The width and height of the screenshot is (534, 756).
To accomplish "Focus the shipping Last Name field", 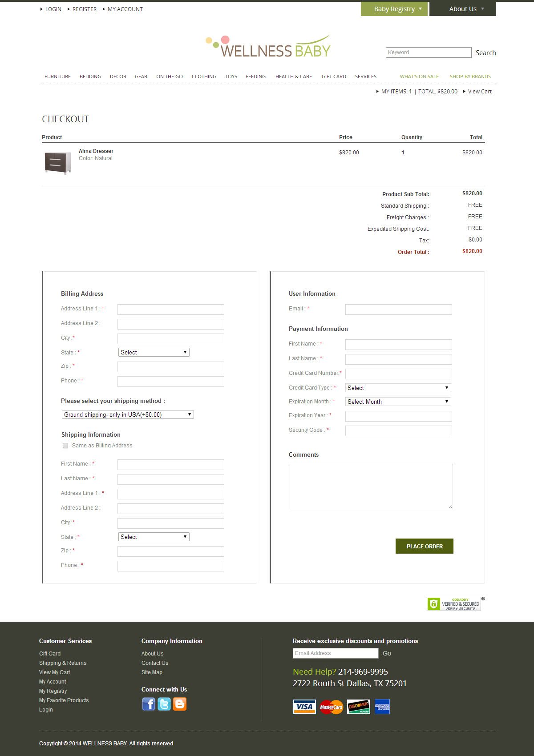I will coord(171,479).
